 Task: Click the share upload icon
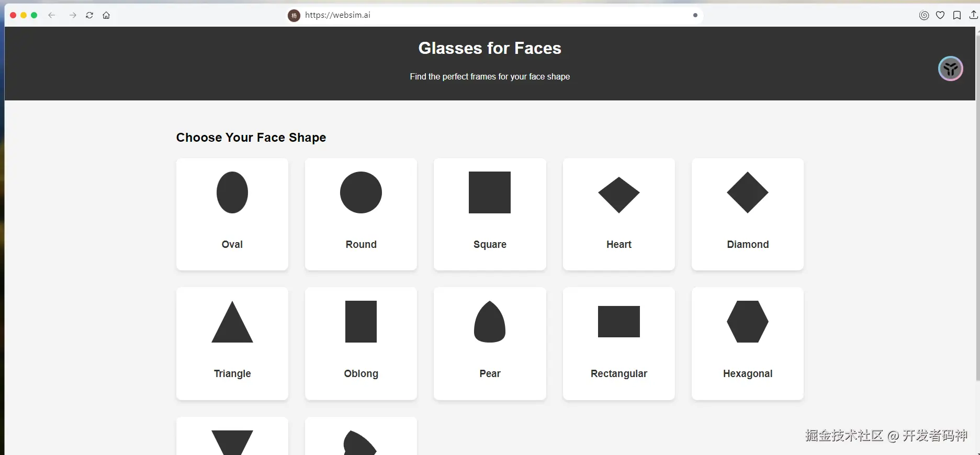[x=973, y=15]
